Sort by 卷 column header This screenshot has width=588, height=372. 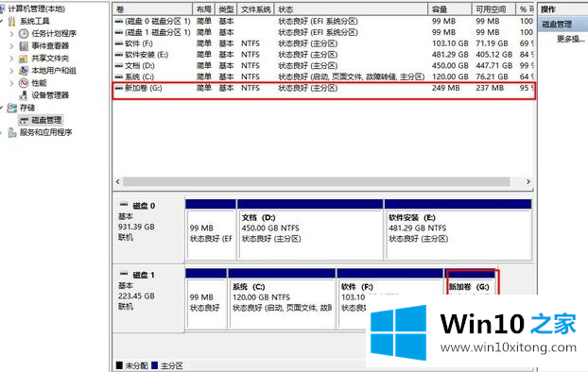[152, 9]
